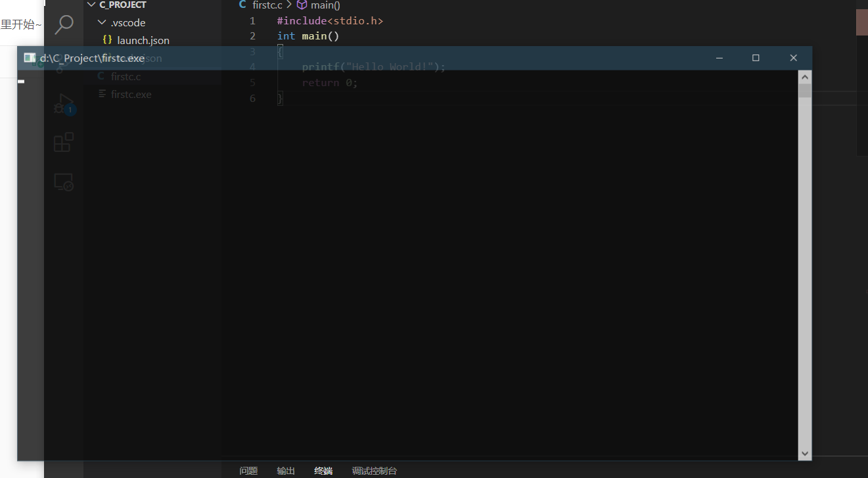Click the main() breadcrumb symbol
This screenshot has width=868, height=478.
coord(325,5)
